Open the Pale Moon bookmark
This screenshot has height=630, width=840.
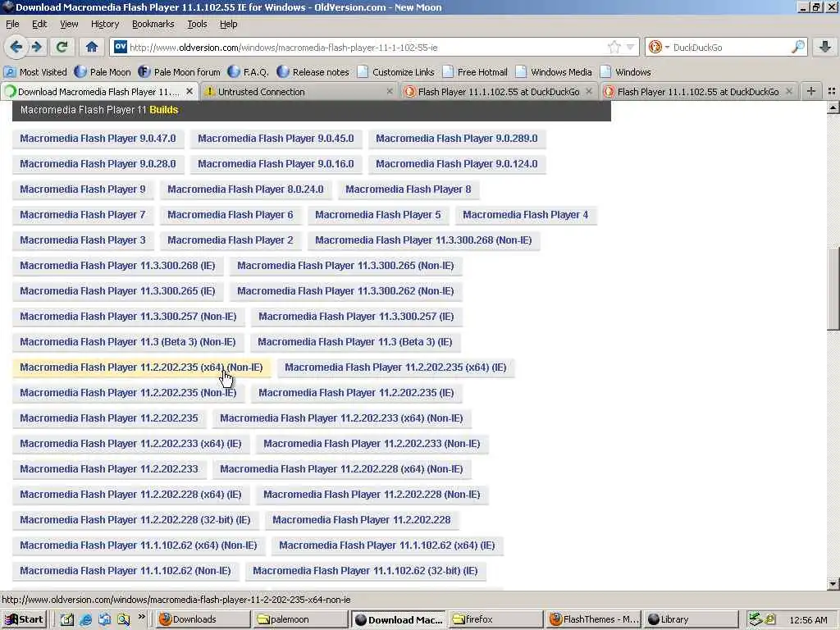103,72
